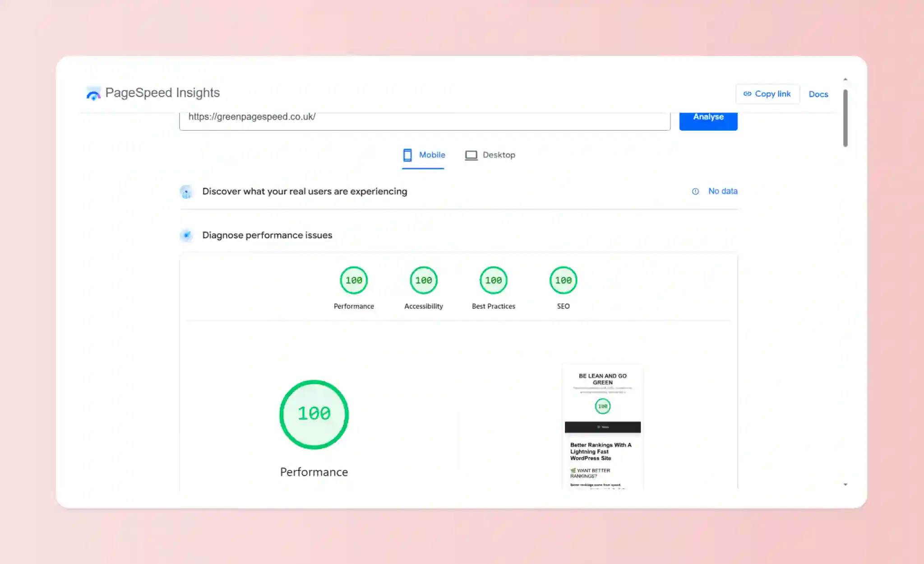Screen dimensions: 924x564
Task: Click the No data link
Action: click(723, 191)
